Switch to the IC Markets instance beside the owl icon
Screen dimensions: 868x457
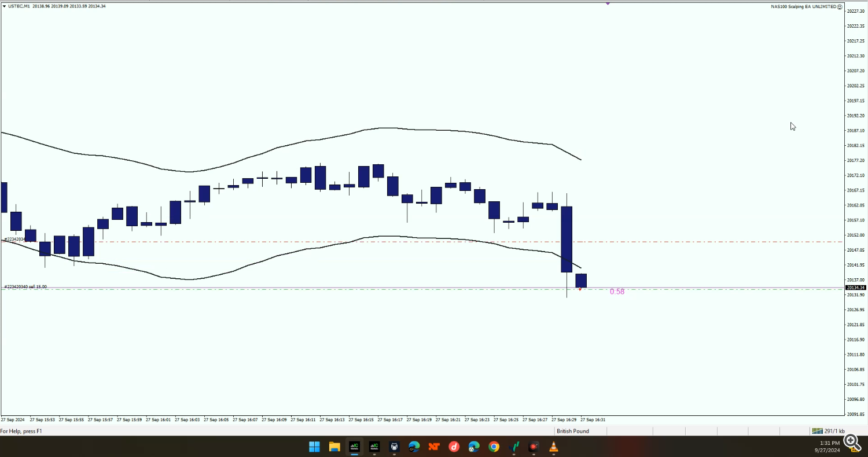coord(374,447)
